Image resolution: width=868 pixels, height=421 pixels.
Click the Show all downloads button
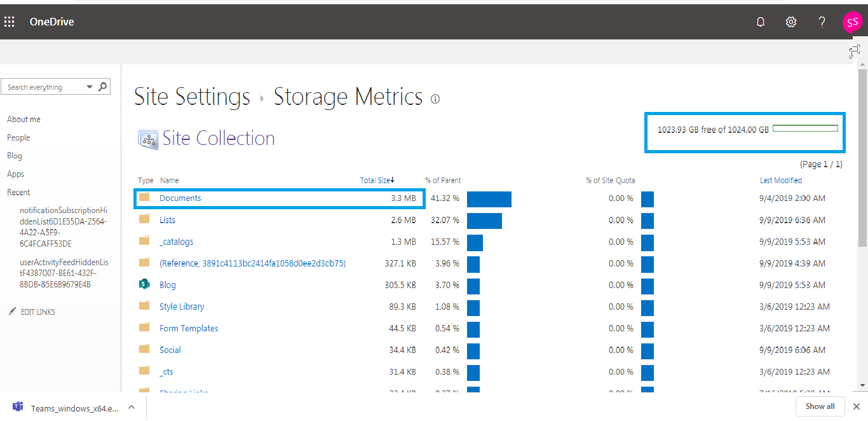(x=820, y=406)
